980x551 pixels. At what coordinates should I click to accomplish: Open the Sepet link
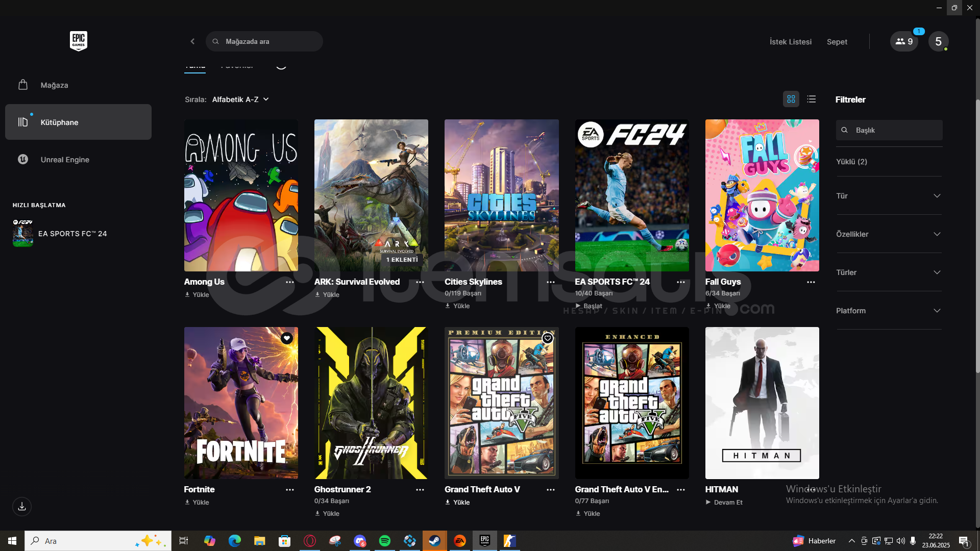(837, 42)
